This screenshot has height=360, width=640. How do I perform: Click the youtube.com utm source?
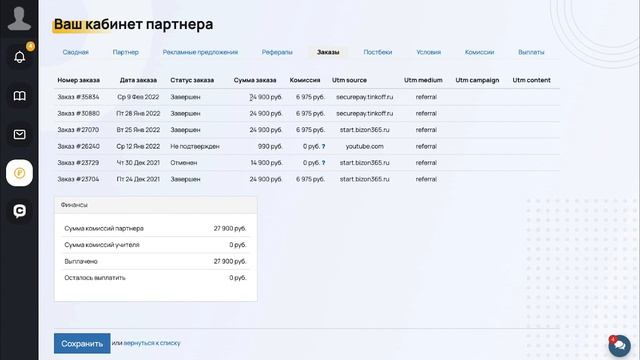(x=364, y=146)
